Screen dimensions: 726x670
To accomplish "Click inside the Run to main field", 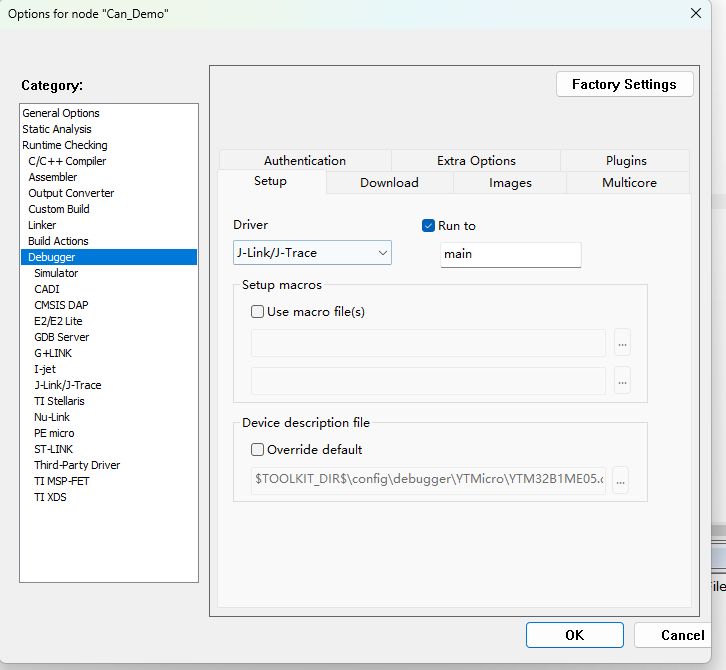I will (510, 255).
